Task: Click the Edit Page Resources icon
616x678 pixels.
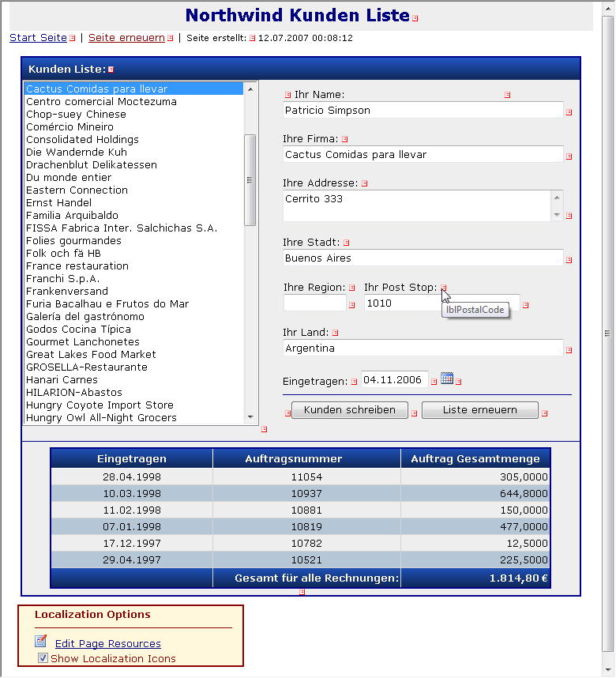Action: (41, 642)
